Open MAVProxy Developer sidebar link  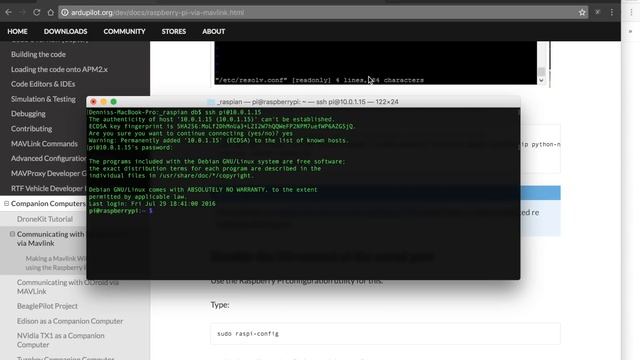pos(48,173)
